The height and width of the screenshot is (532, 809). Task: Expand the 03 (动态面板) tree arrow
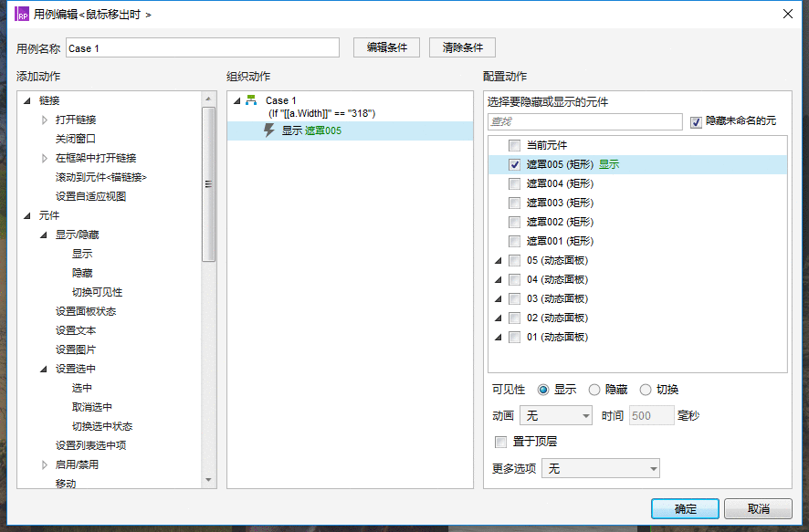499,298
